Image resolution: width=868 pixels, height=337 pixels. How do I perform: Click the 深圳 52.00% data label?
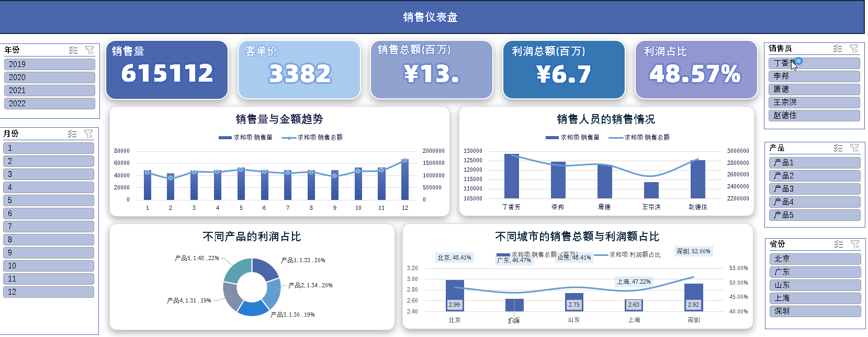click(x=694, y=252)
